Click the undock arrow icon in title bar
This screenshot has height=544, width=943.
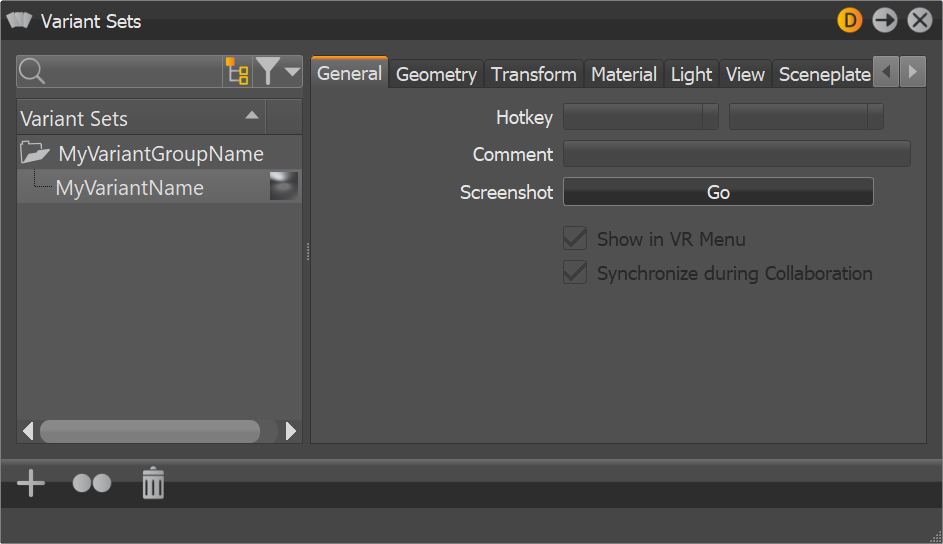pos(884,20)
